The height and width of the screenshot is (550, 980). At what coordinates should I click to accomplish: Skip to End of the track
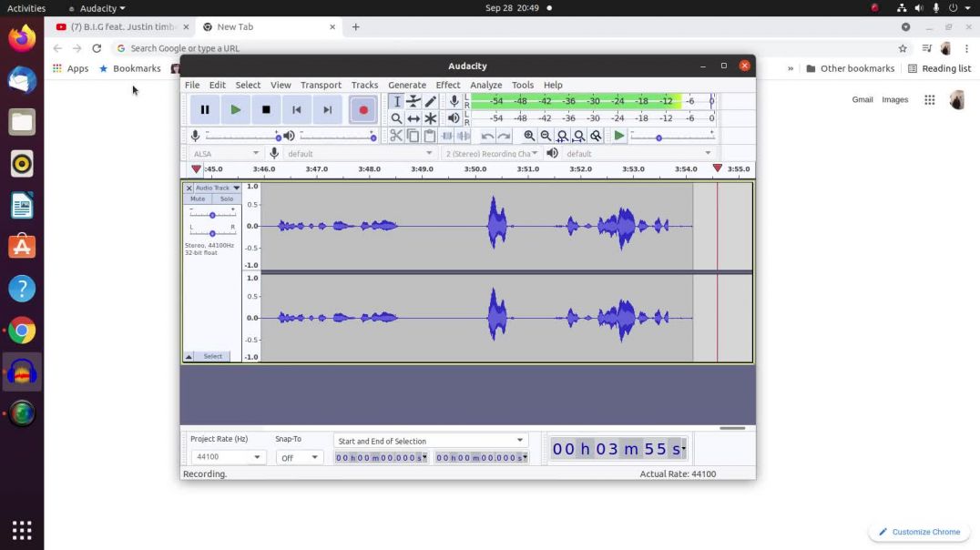coord(327,109)
